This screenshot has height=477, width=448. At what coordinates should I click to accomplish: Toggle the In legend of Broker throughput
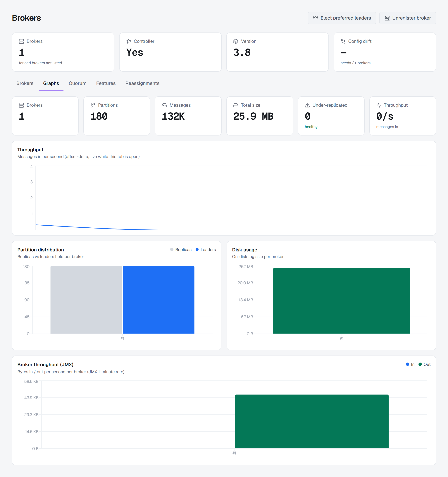410,364
